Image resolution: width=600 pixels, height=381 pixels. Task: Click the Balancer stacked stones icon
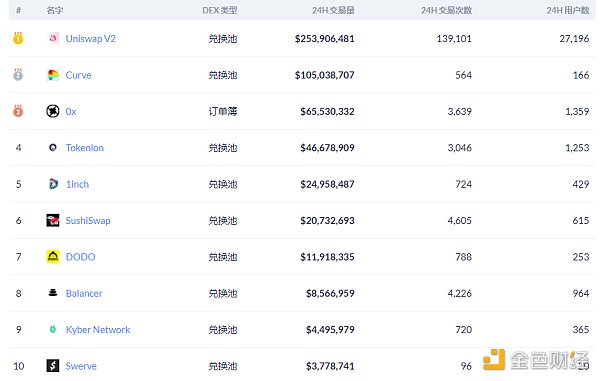(53, 293)
